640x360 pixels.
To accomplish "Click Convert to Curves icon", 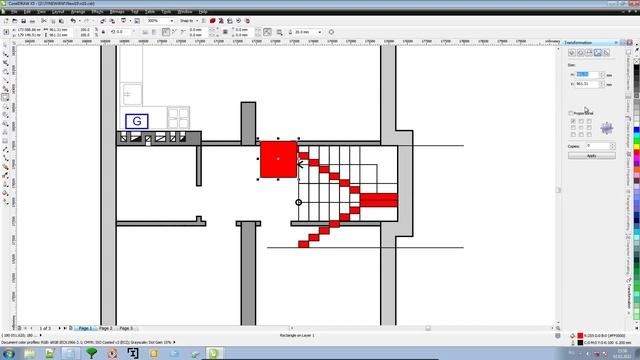I will click(331, 32).
